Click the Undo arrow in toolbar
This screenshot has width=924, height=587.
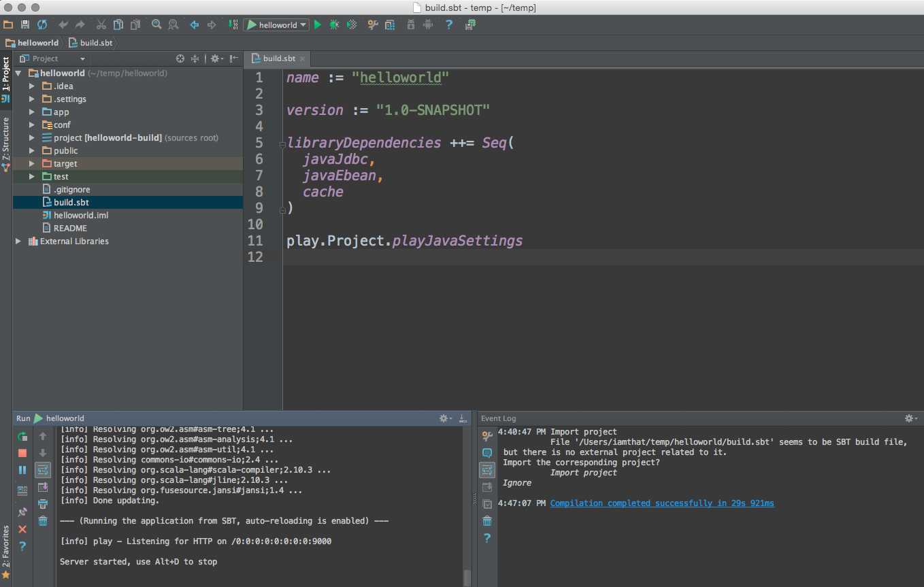(63, 24)
